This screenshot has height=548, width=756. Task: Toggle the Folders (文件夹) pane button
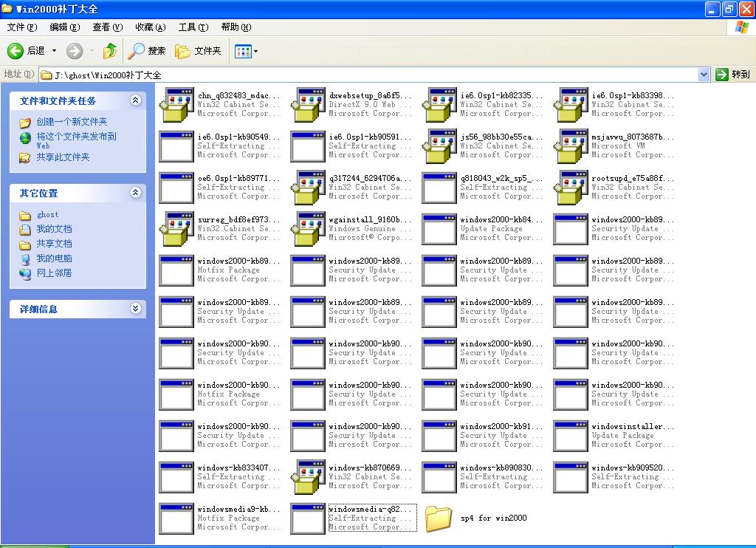(198, 51)
